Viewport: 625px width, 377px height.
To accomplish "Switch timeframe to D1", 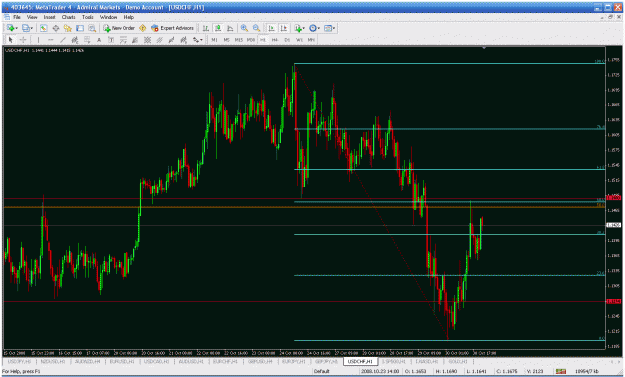I will point(287,40).
